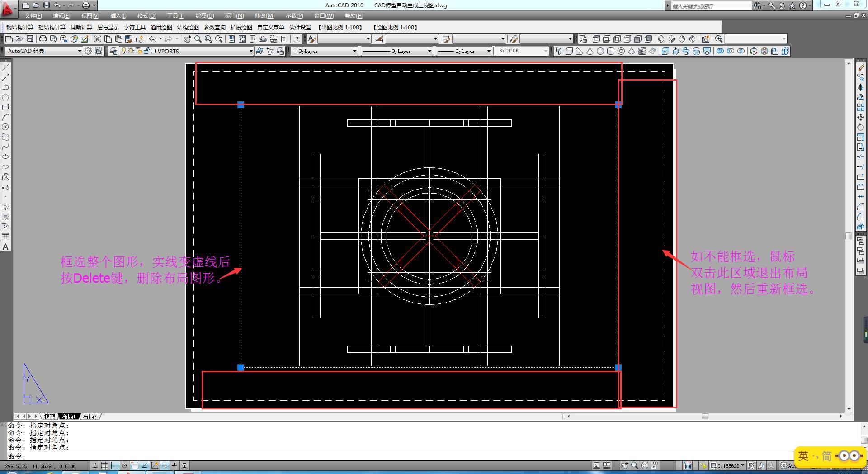868x474 pixels.
Task: Open the 软件设置 menu
Action: point(300,28)
